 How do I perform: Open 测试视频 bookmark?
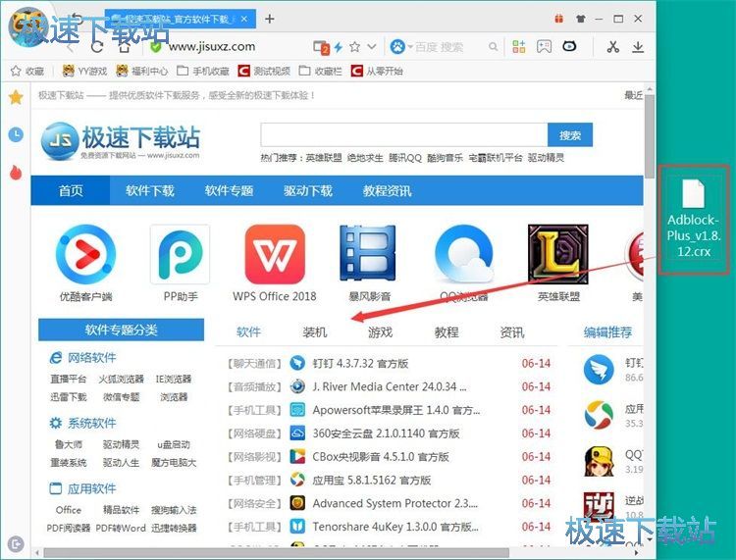tap(264, 71)
